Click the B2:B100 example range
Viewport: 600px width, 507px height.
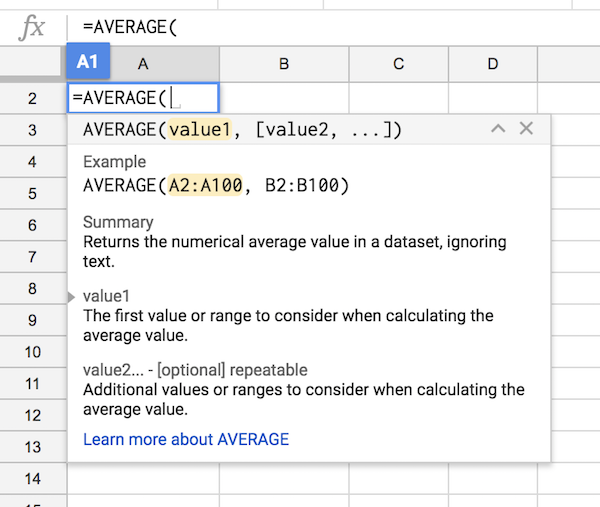[302, 185]
